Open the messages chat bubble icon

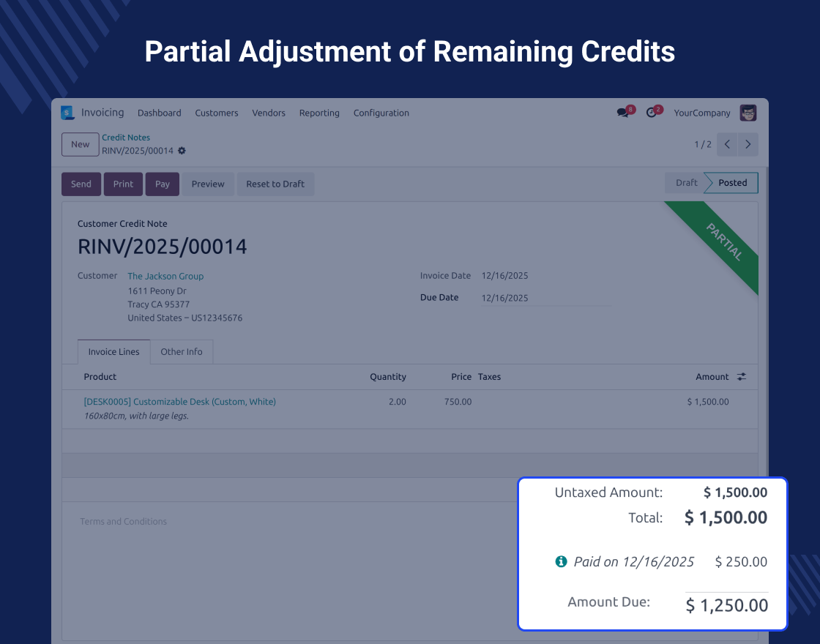(623, 113)
